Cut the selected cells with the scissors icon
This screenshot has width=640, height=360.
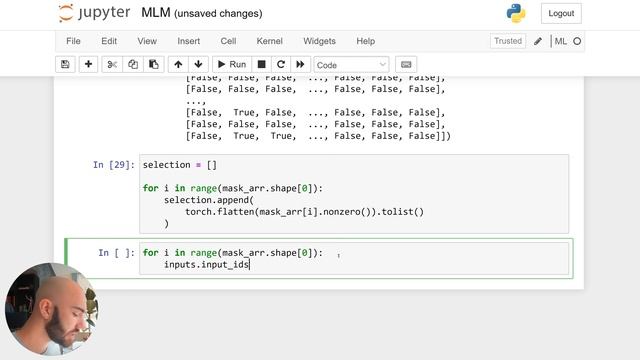tap(112, 64)
